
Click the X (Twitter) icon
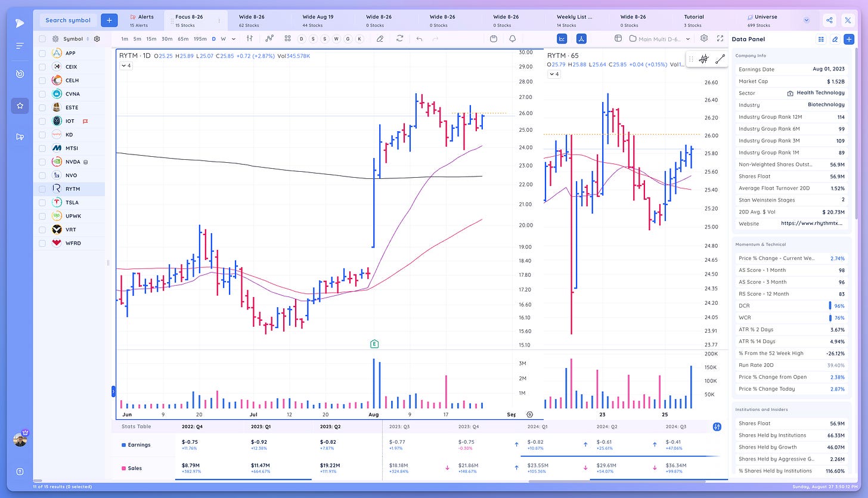pyautogui.click(x=848, y=20)
